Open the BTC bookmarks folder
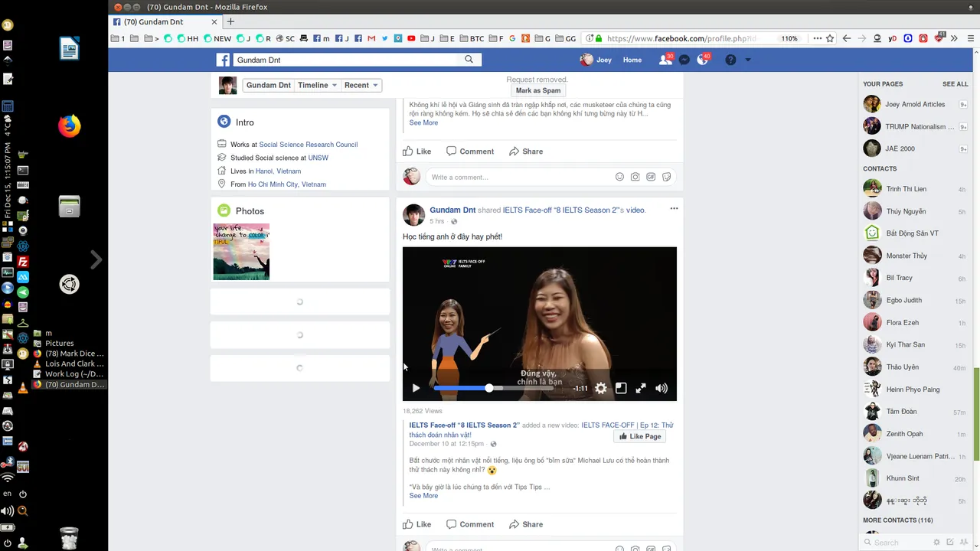The height and width of the screenshot is (551, 980). 472,38
